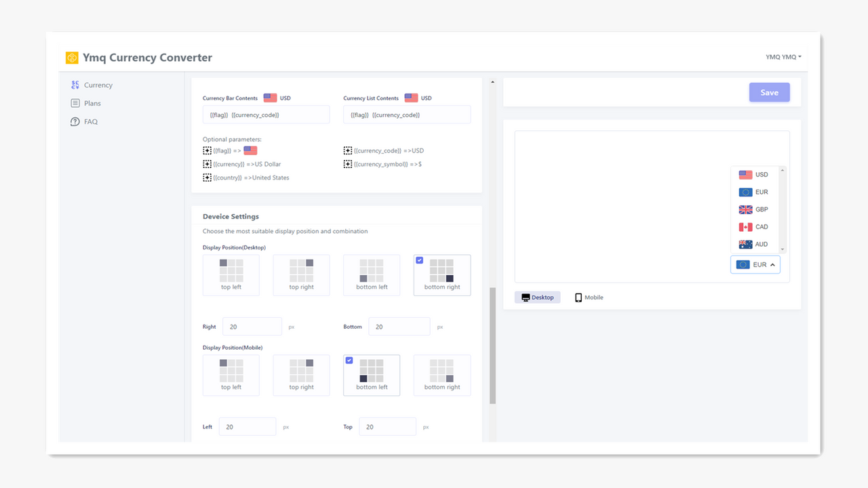Choose CAD in the preview currency list
The image size is (868, 488).
[754, 227]
